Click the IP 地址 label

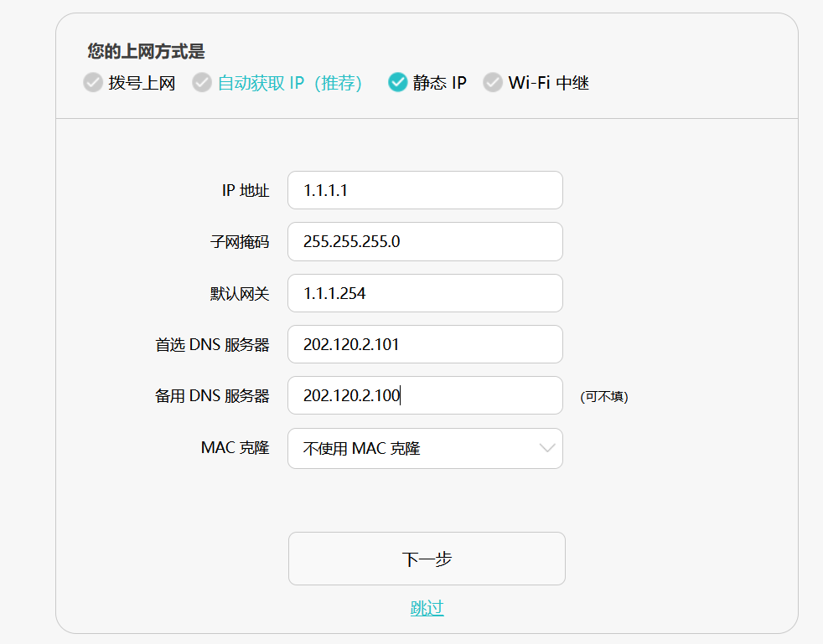pyautogui.click(x=246, y=190)
